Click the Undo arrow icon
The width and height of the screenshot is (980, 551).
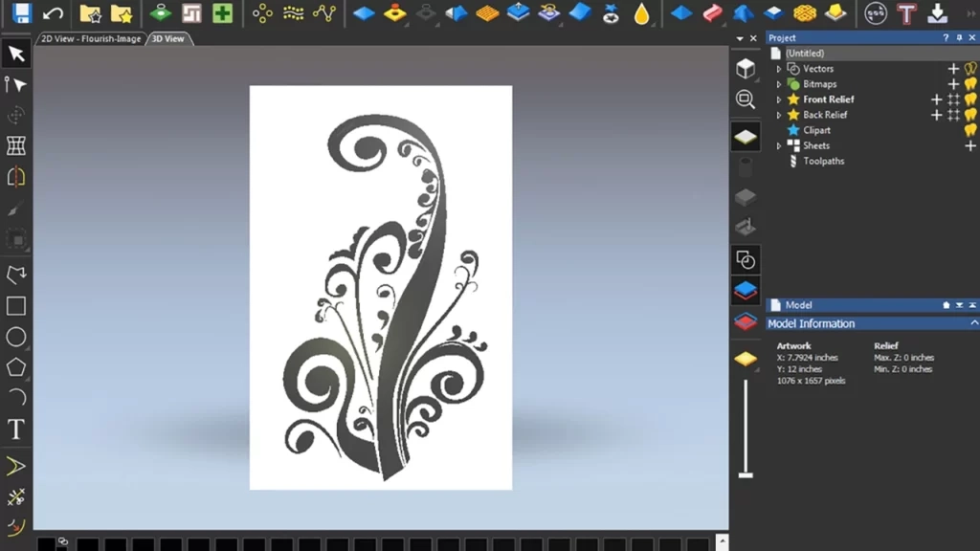tap(54, 13)
